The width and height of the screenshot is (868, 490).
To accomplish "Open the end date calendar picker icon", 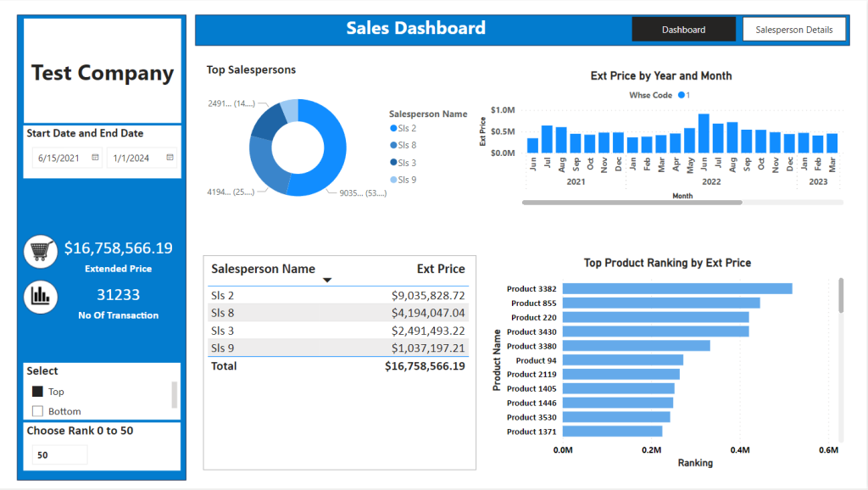I will coord(170,157).
